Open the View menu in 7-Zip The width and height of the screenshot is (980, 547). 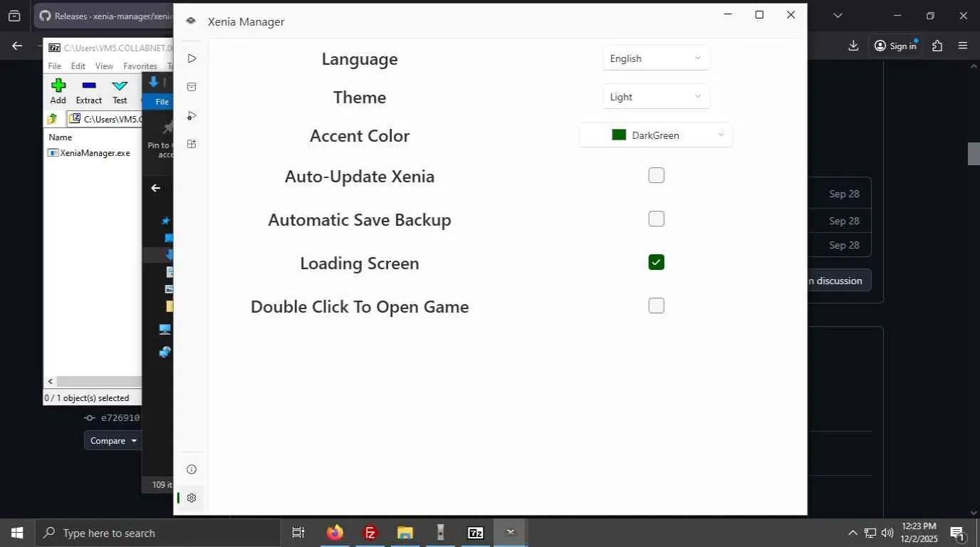pos(104,66)
